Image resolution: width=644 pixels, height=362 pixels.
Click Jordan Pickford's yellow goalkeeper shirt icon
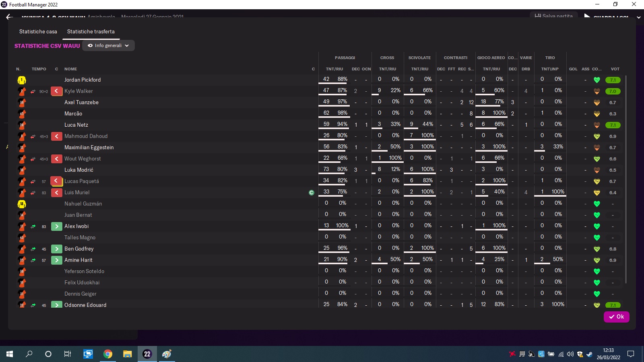[22, 80]
